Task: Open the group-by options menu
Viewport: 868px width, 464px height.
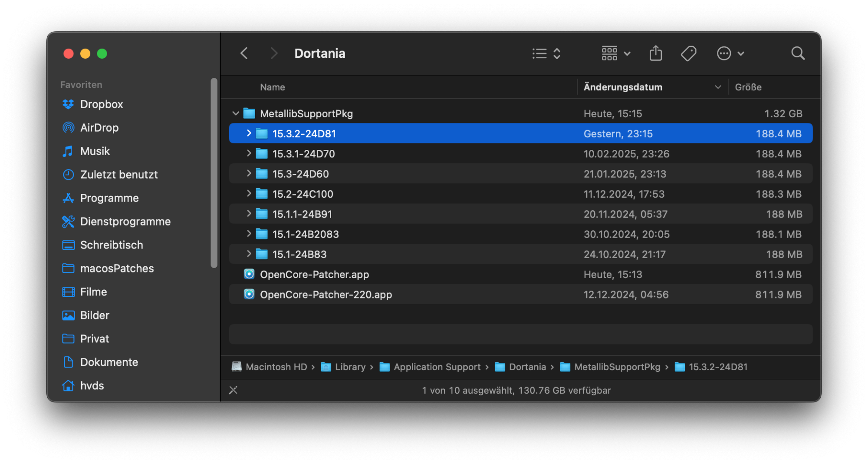Action: click(616, 53)
